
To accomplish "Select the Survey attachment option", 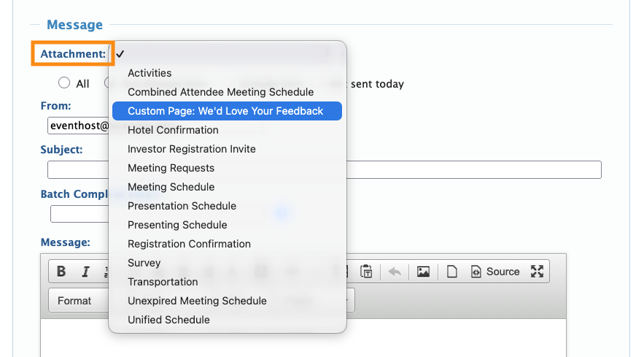I will point(144,263).
